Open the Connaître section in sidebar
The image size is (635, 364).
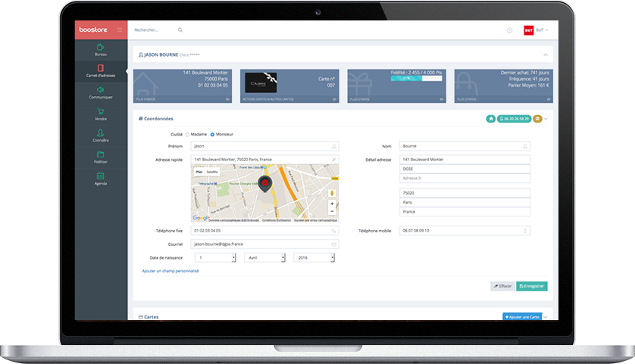click(x=101, y=135)
